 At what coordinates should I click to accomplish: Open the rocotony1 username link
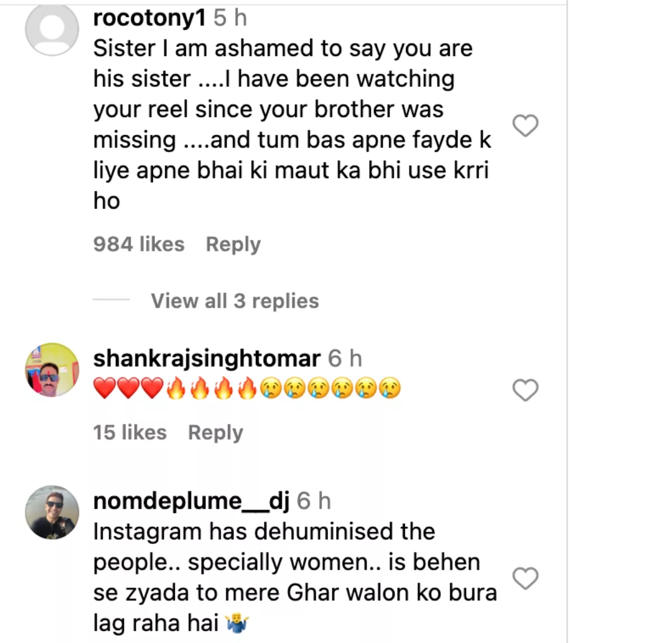pos(150,18)
